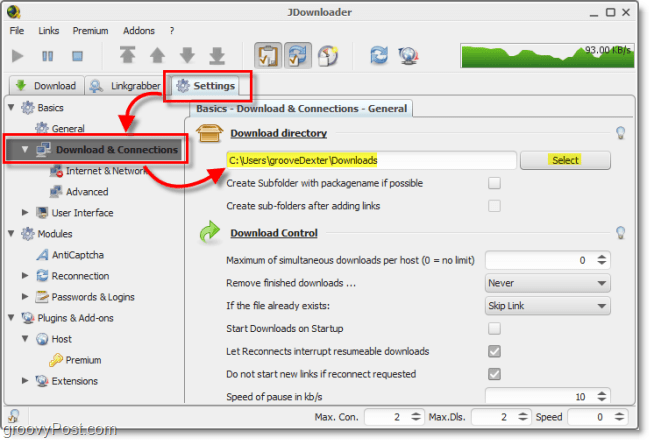Click the lightbulb hint beside Download Control
Image resolution: width=649 pixels, height=440 pixels.
point(620,232)
